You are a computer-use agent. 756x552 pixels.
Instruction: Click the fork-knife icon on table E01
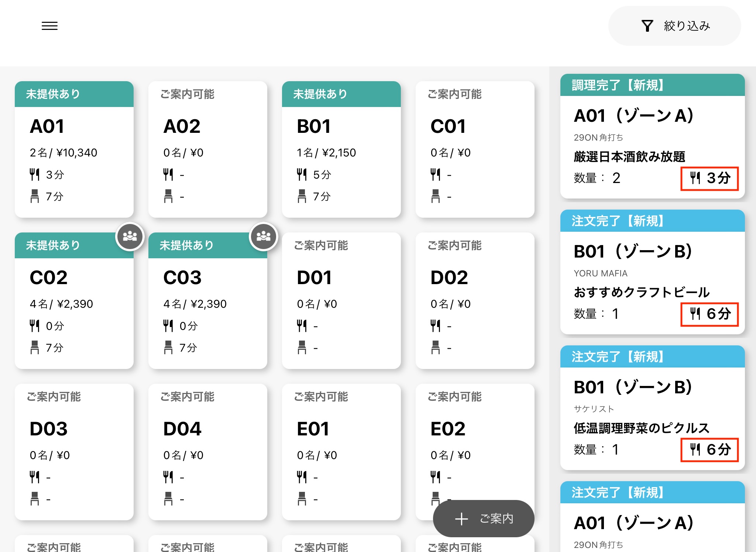[x=302, y=477]
